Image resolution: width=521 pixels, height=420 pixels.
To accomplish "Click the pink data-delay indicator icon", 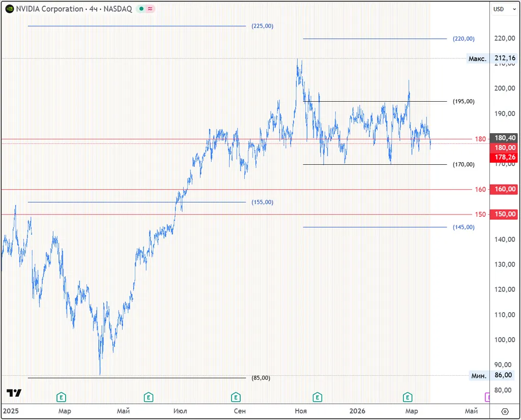I will click(x=151, y=9).
